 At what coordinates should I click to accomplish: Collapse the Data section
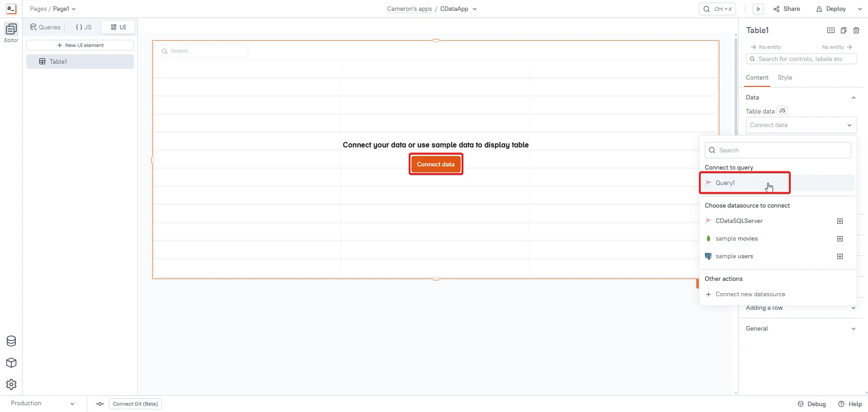[x=853, y=98]
